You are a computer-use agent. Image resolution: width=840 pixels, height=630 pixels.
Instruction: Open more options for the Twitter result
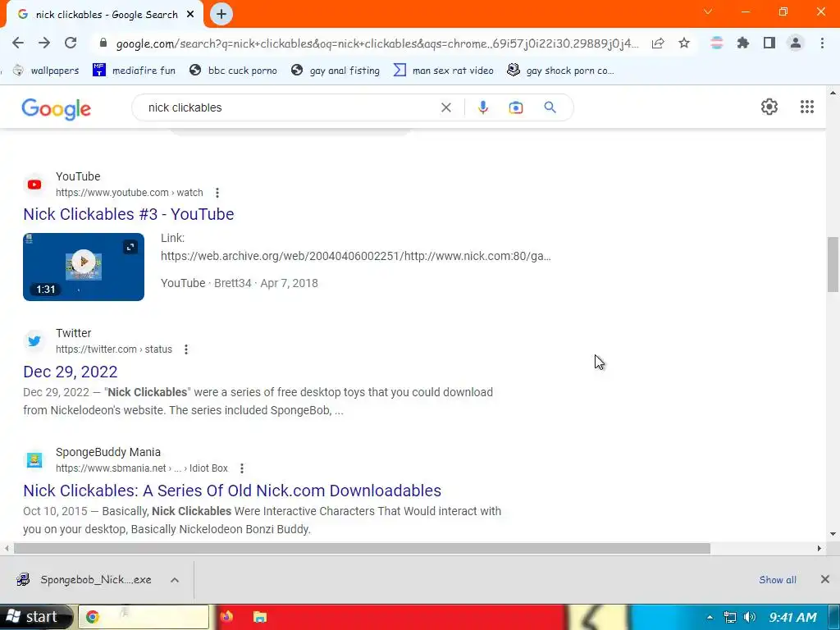coord(186,349)
